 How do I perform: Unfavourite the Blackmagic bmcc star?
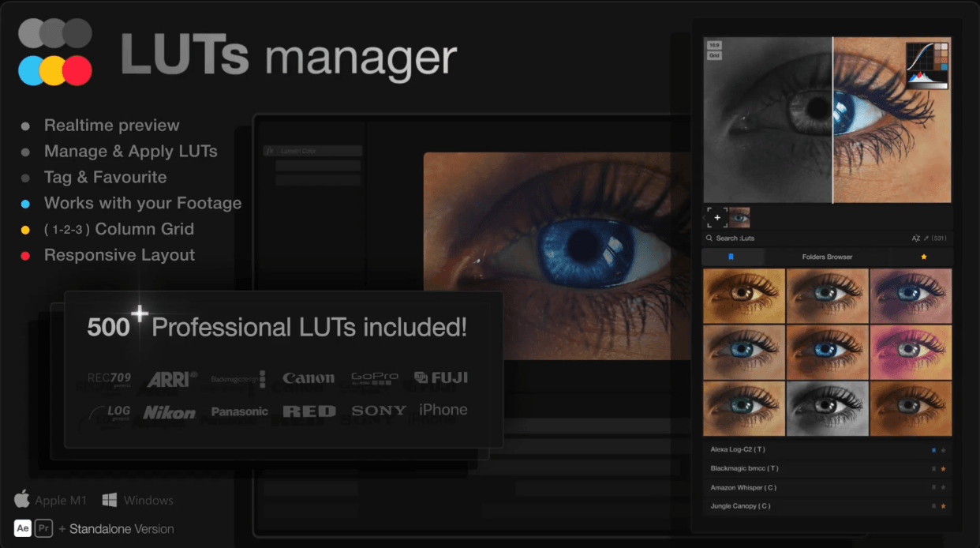coord(943,468)
